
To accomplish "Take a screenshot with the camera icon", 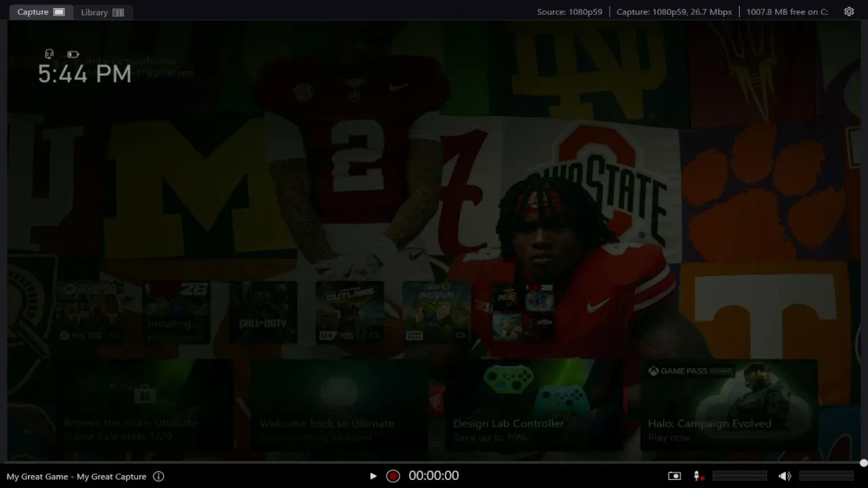I will pos(674,476).
